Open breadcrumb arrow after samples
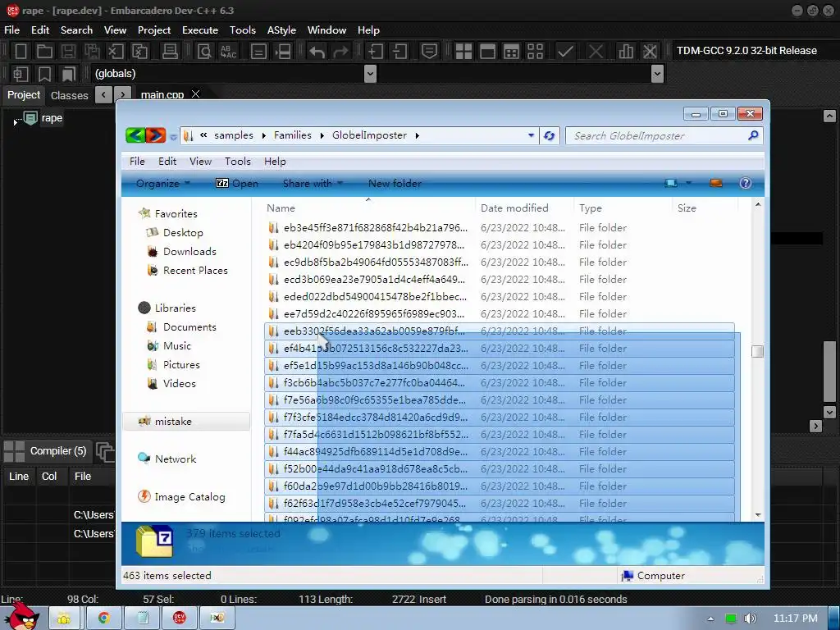 pyautogui.click(x=263, y=135)
